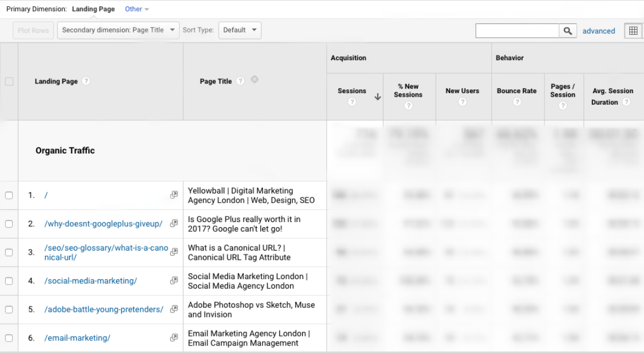Viewport: 644px width, 353px height.
Task: Select checkbox for row 5 adobe-battle page
Action: [9, 310]
